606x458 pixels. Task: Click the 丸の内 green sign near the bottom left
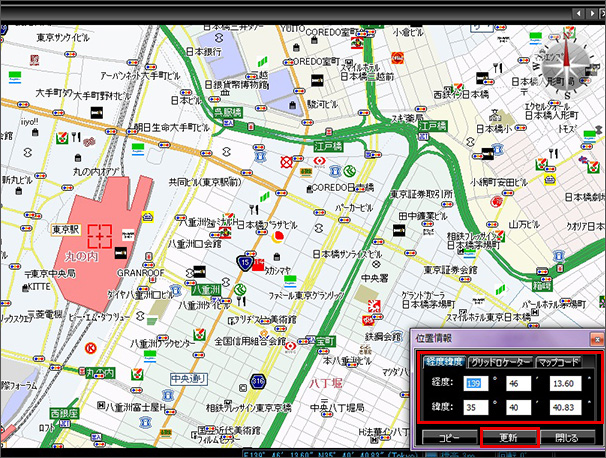coord(100,373)
